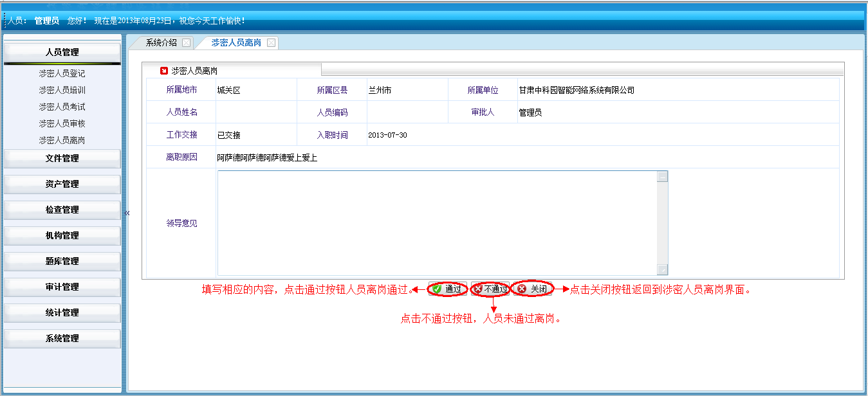Close the 涉密人员离岗 tab with its X icon
The height and width of the screenshot is (396, 868).
(271, 43)
